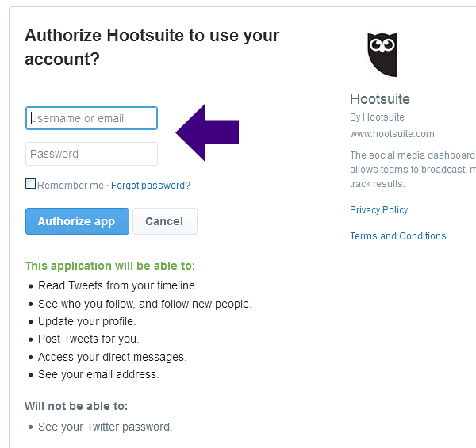
Task: Open the Terms and Conditions link
Action: (398, 236)
